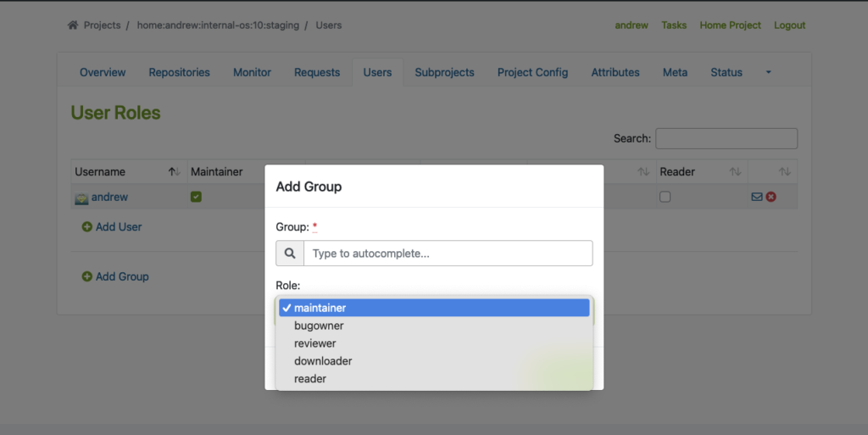Screen dimensions: 868x435
Task: Click the green plus icon for Add Group
Action: point(86,276)
